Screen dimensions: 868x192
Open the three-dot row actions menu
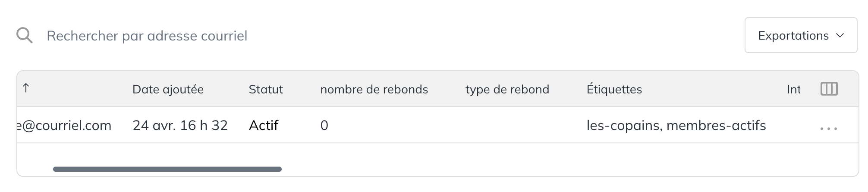(x=829, y=128)
